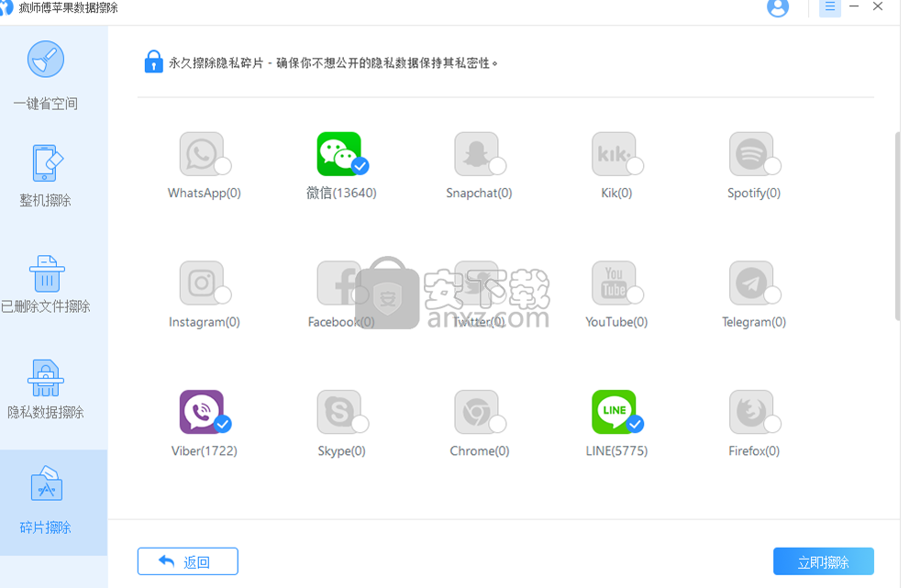Minimize the application window
The width and height of the screenshot is (909, 588).
point(854,7)
